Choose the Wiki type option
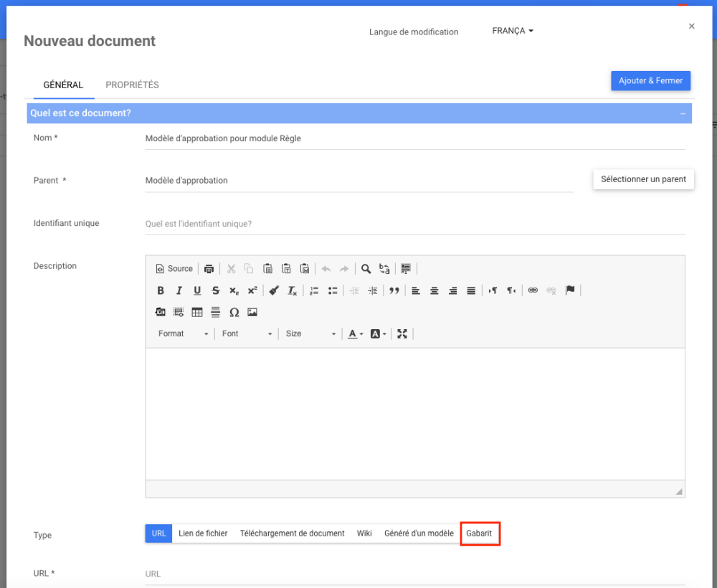 pyautogui.click(x=364, y=534)
